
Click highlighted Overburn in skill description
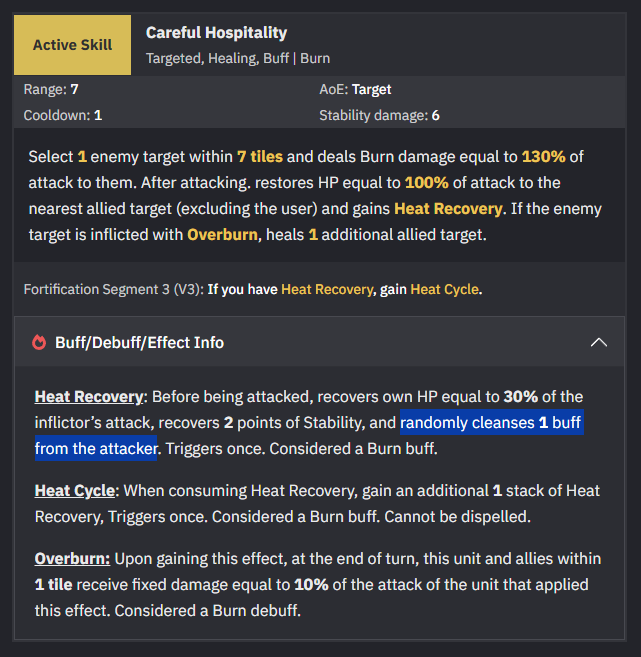coord(222,234)
